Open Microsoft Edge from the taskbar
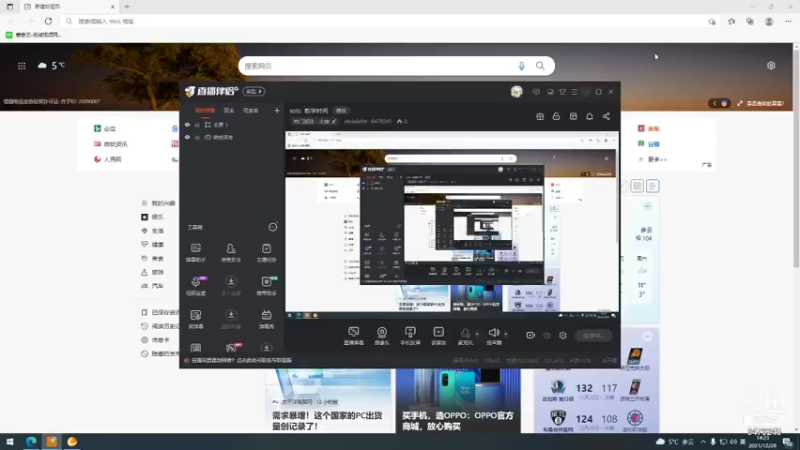800x450 pixels. [31, 442]
